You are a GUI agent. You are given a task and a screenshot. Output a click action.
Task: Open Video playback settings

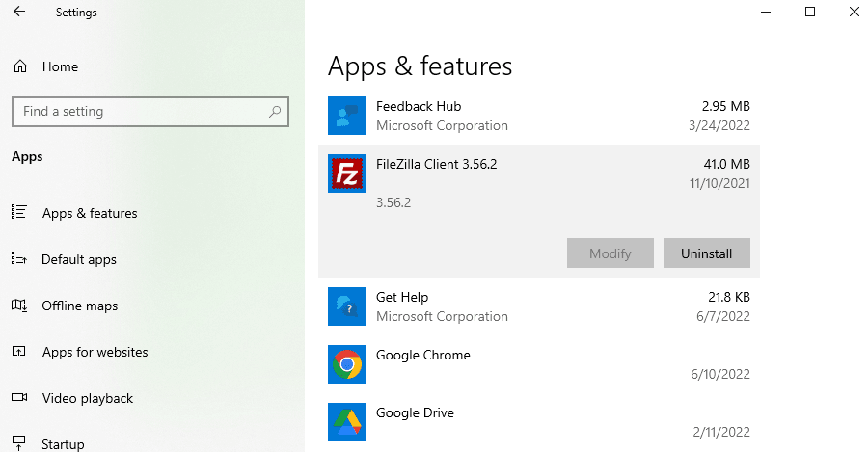tap(88, 398)
